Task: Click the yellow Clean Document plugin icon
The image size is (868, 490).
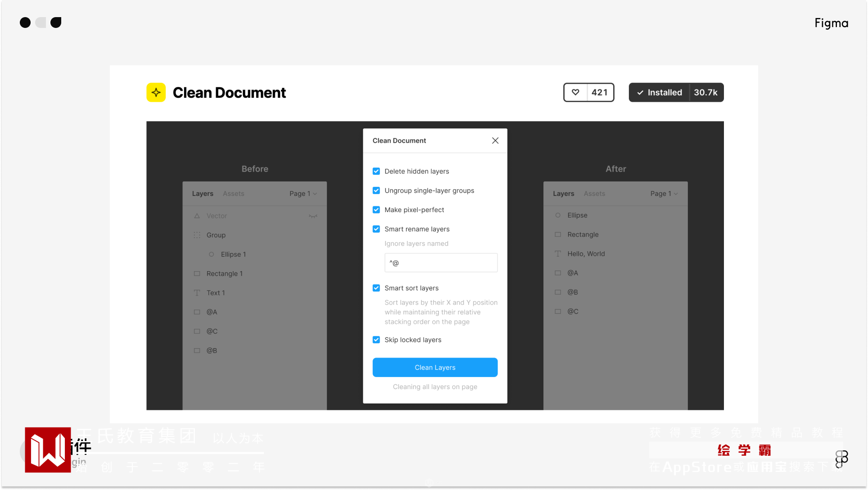Action: (x=156, y=92)
